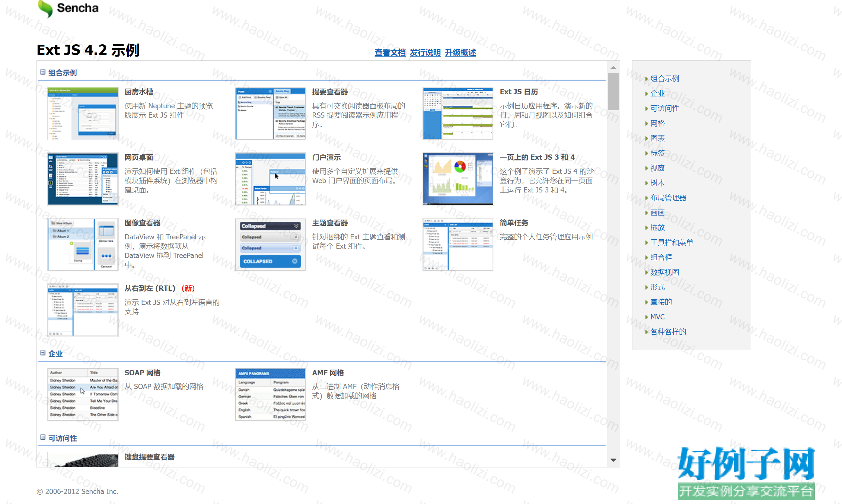Select 树木 in the sidebar list
Viewport: 842px width, 504px height.
coord(657,183)
